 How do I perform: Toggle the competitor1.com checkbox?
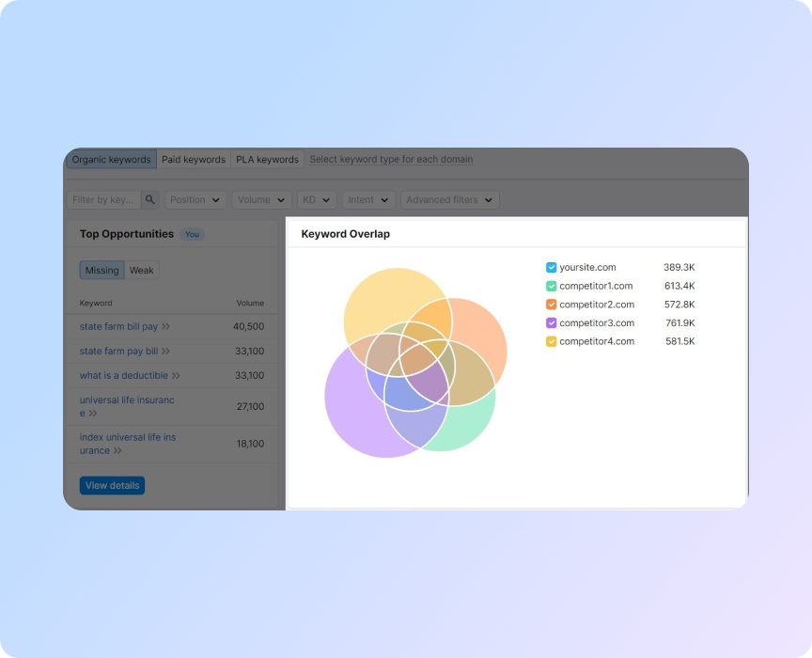(552, 286)
